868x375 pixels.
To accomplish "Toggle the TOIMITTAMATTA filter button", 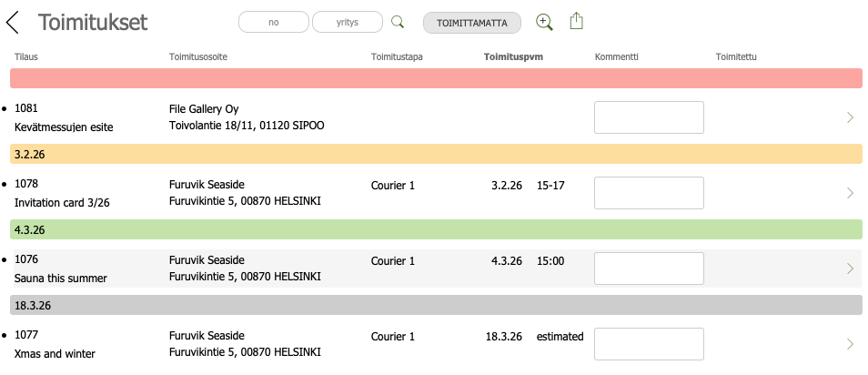I will 472,23.
